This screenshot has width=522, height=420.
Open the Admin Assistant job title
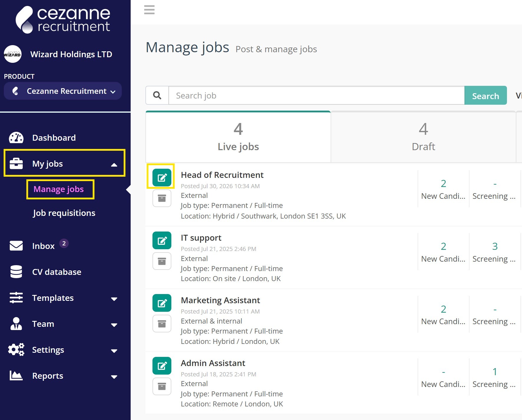click(x=213, y=363)
